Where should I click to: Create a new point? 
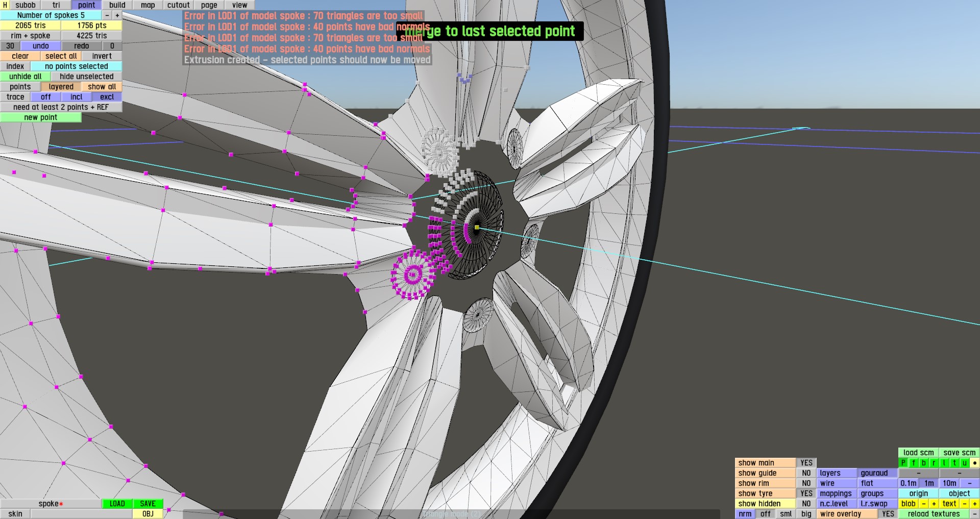(x=41, y=117)
